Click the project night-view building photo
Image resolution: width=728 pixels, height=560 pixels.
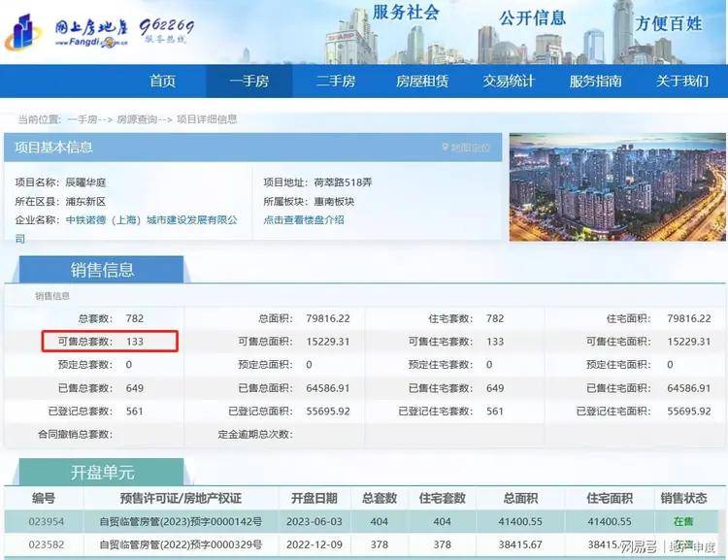[617, 187]
